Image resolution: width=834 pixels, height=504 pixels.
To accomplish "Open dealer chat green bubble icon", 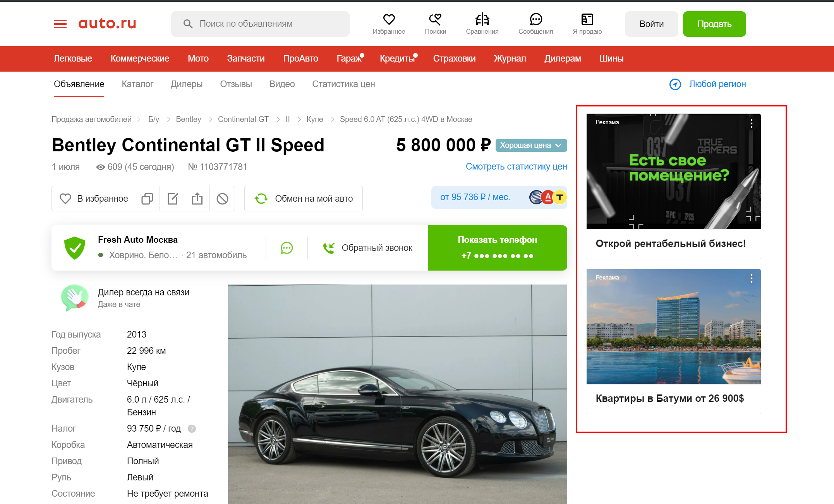I will pos(287,248).
